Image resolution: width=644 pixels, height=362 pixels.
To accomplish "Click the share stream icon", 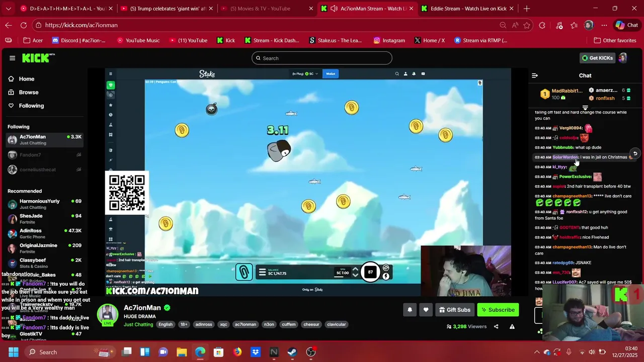I will [x=496, y=326].
